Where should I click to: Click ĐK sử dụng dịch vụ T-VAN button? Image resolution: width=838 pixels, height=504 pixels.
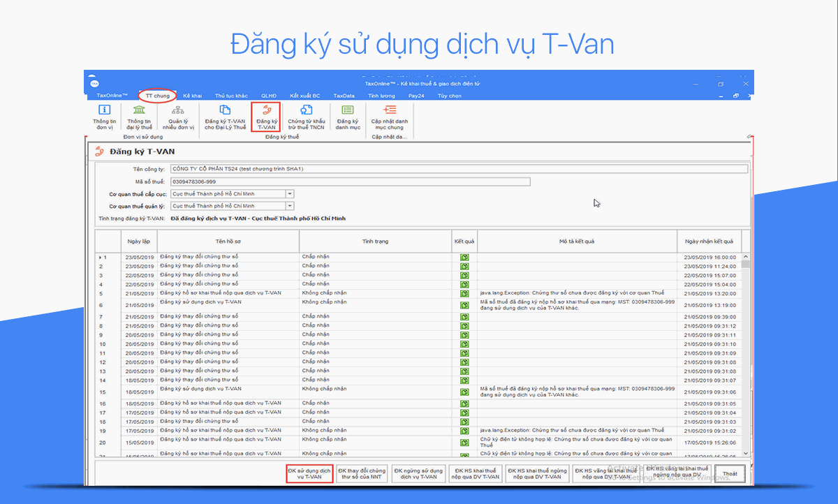coord(309,473)
